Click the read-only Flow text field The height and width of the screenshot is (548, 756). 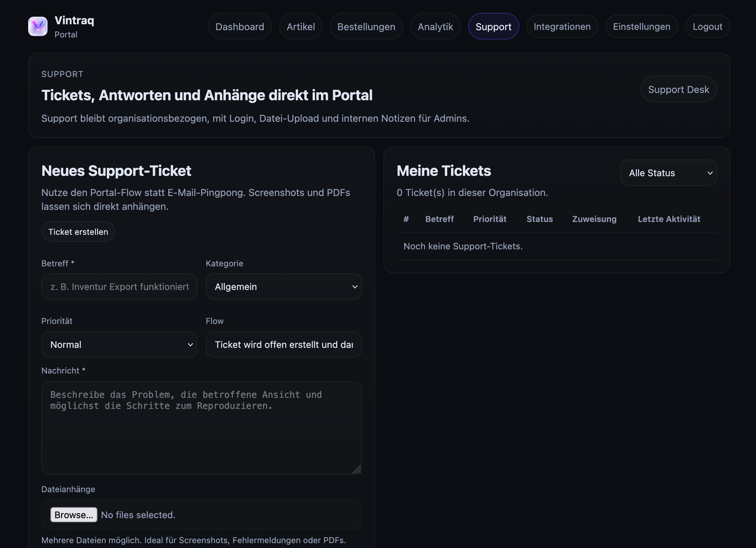tap(283, 345)
